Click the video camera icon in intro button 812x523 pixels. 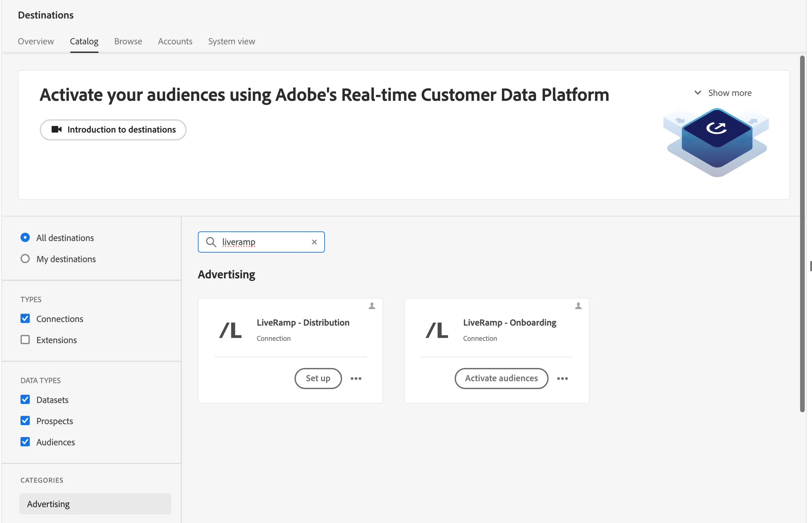click(x=57, y=129)
